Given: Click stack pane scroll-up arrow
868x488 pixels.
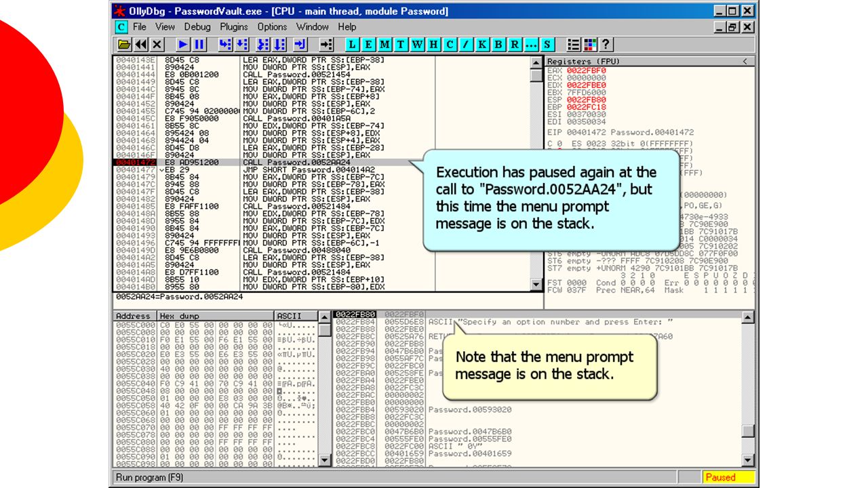Looking at the screenshot, I should click(x=748, y=317).
